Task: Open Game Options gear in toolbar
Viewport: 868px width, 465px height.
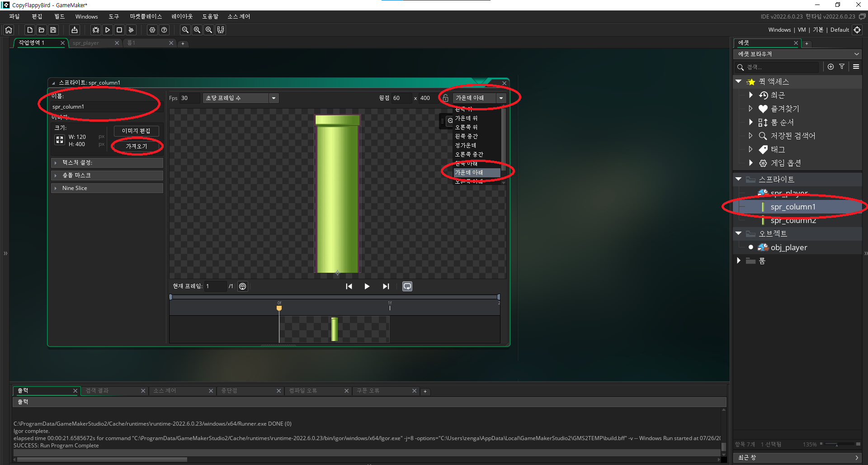Action: pyautogui.click(x=152, y=30)
